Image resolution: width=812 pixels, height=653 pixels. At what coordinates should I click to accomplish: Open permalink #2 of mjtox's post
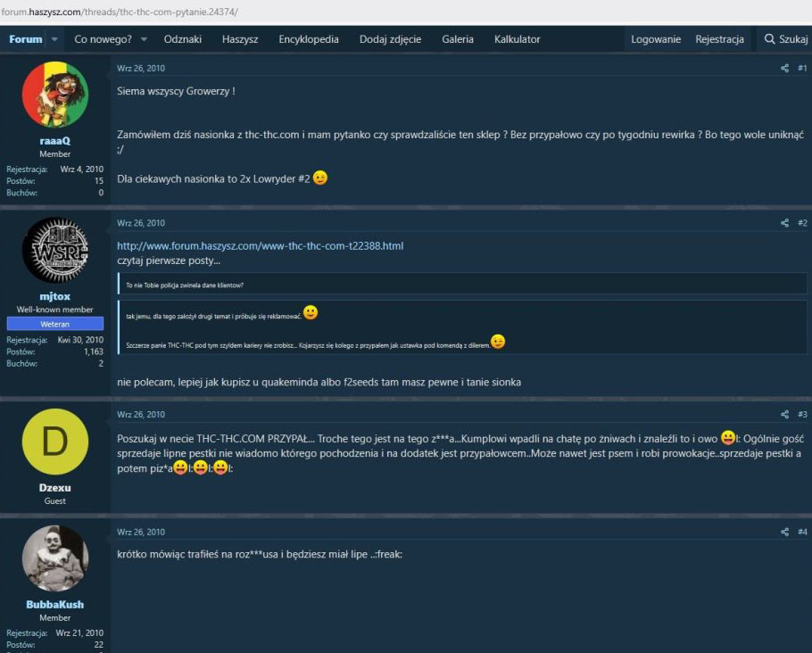(802, 223)
